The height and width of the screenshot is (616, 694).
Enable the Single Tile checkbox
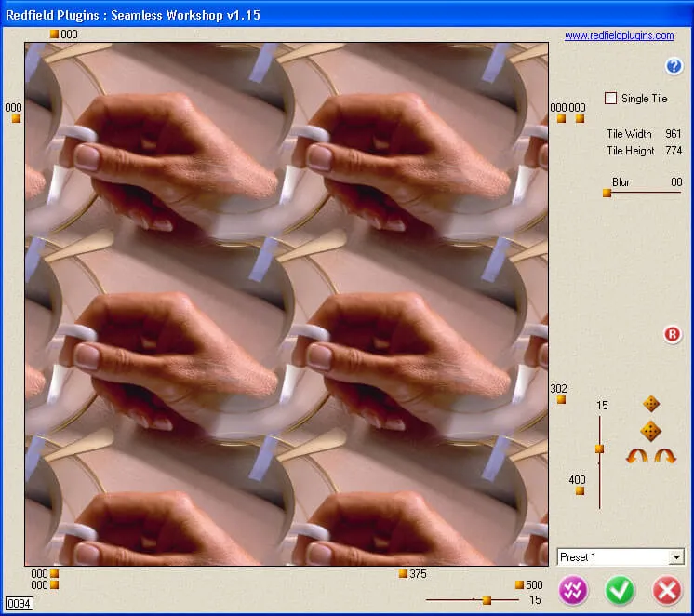point(611,99)
